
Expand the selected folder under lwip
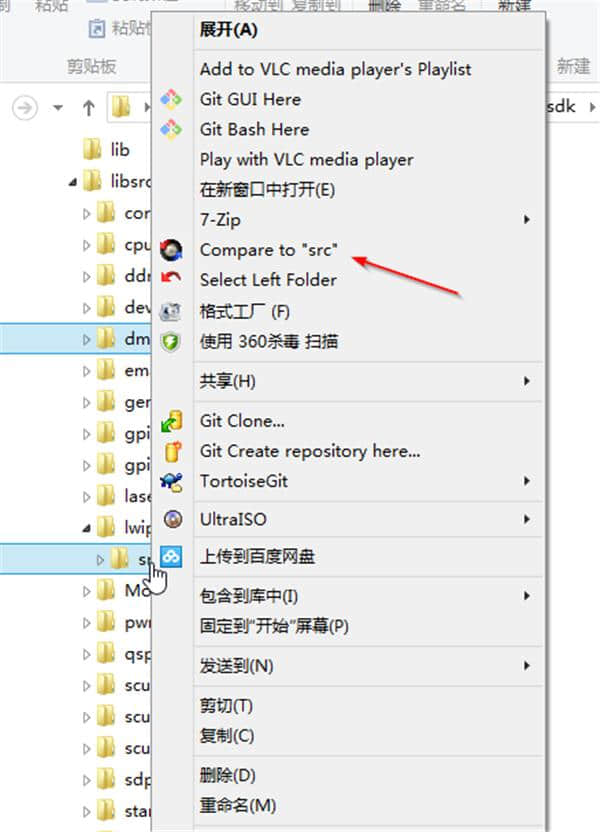click(100, 559)
